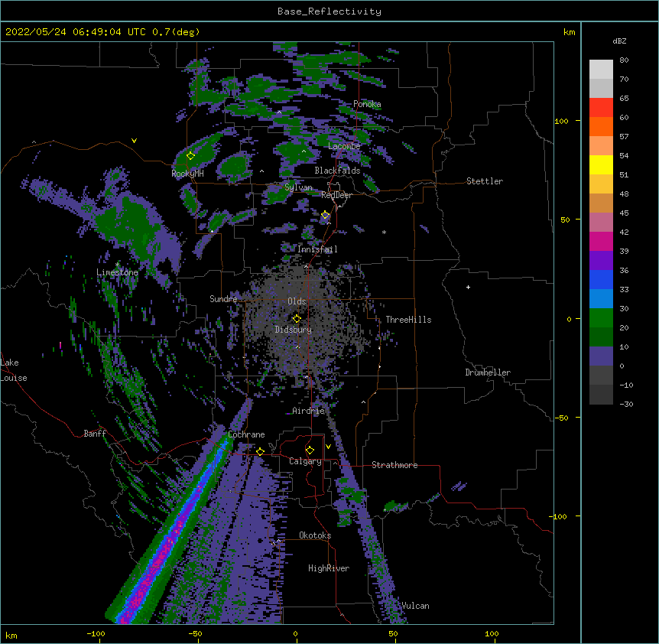The width and height of the screenshot is (659, 644).
Task: Click the 33 dBZ blue legend swatch
Action: click(x=601, y=298)
